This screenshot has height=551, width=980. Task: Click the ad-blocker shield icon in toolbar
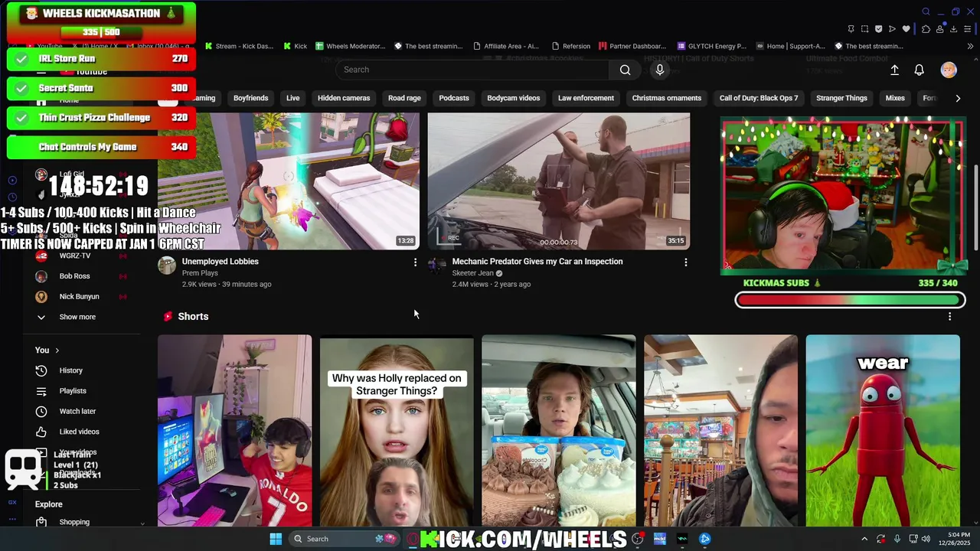(878, 29)
